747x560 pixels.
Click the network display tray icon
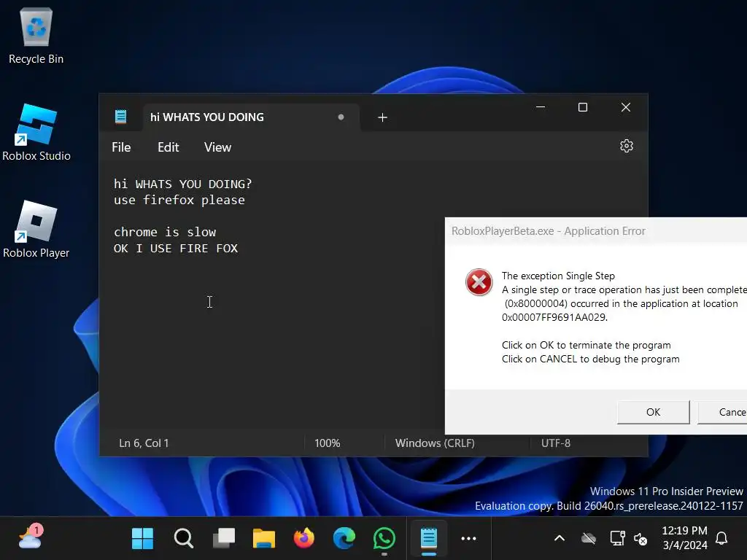coord(617,539)
